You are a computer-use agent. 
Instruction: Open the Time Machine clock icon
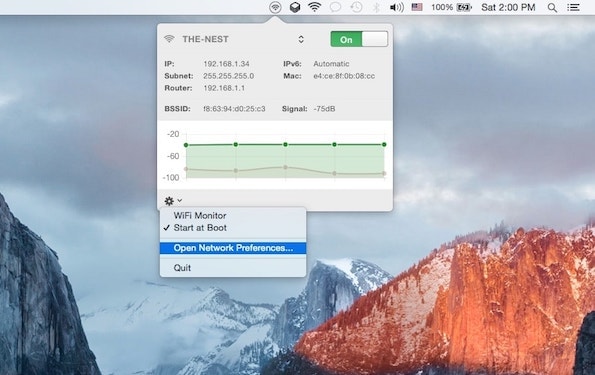point(356,7)
